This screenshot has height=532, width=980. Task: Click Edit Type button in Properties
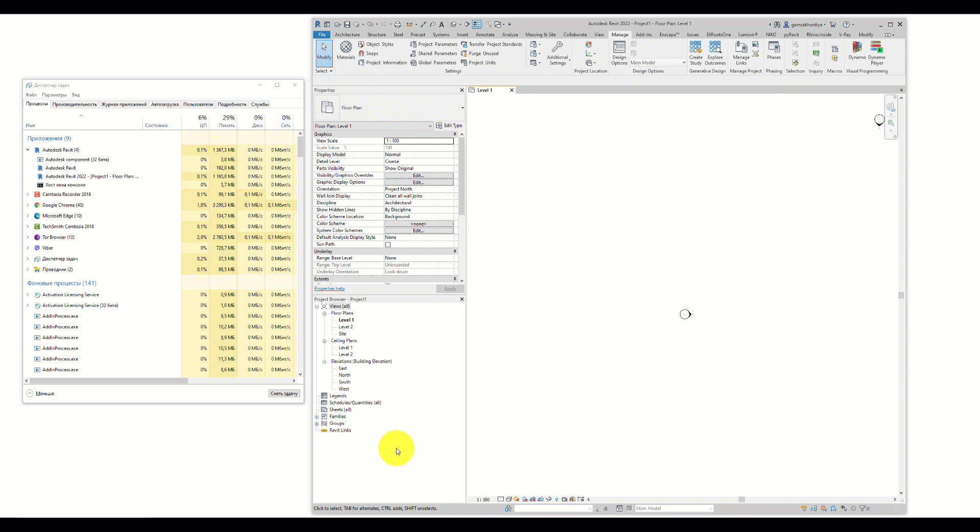pos(449,126)
